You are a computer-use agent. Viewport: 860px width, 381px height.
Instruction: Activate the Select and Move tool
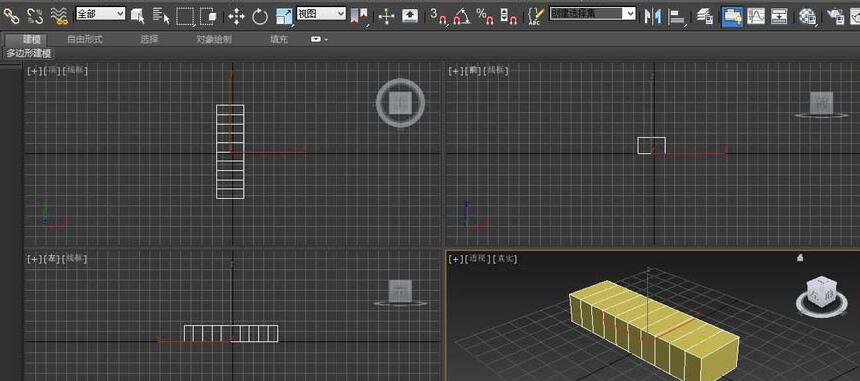[x=236, y=17]
